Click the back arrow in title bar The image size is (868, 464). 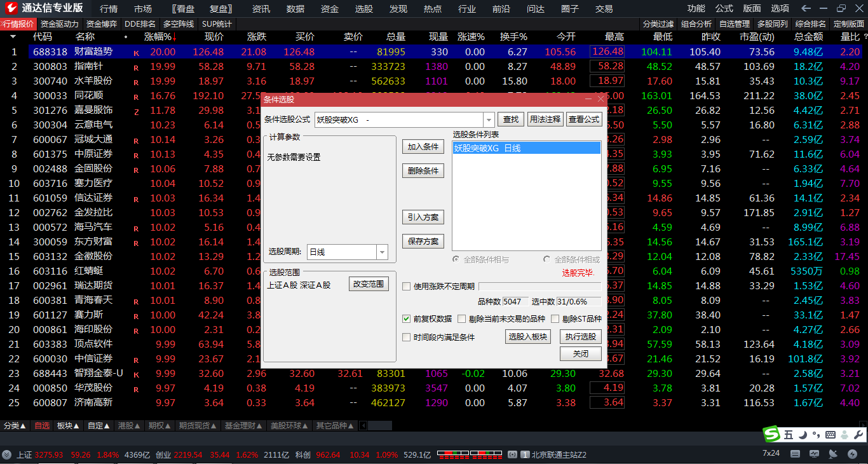pyautogui.click(x=806, y=8)
